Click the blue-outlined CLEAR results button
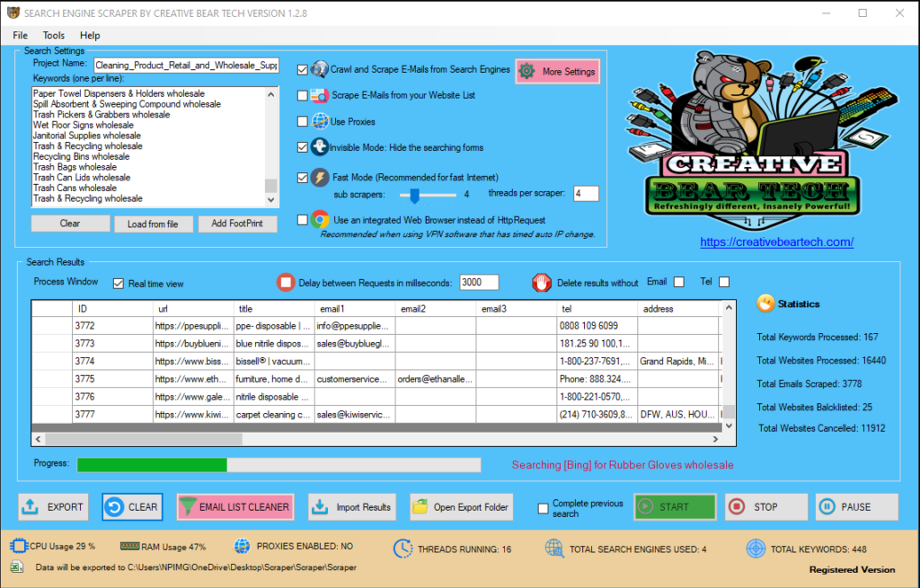 click(133, 507)
